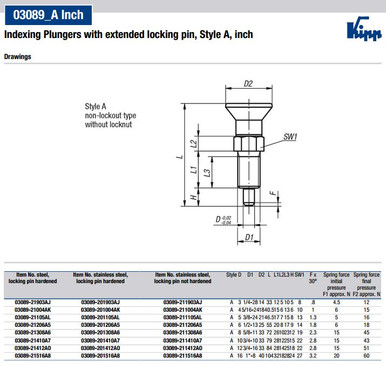The width and height of the screenshot is (386, 367).
Task: Click the Kipp logo
Action: point(364,28)
